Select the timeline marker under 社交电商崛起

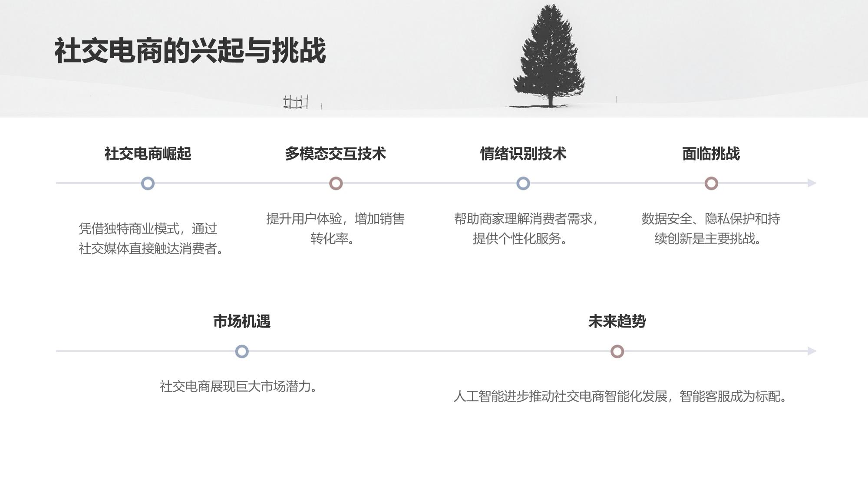[148, 183]
